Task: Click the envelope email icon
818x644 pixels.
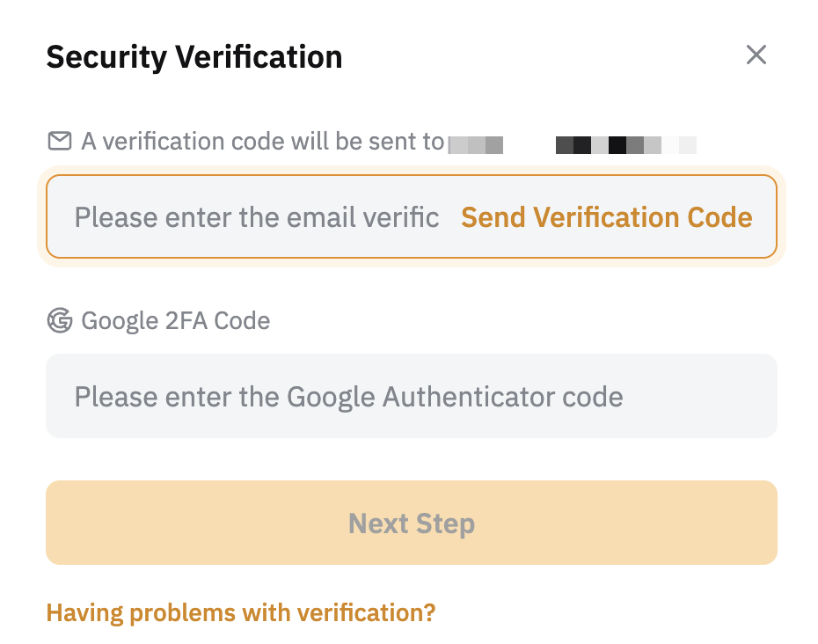Action: [x=59, y=141]
